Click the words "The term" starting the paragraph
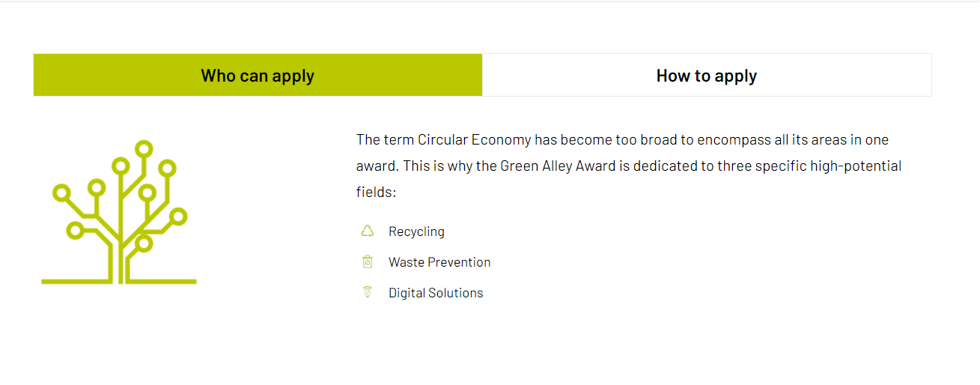980x385 pixels. point(385,139)
